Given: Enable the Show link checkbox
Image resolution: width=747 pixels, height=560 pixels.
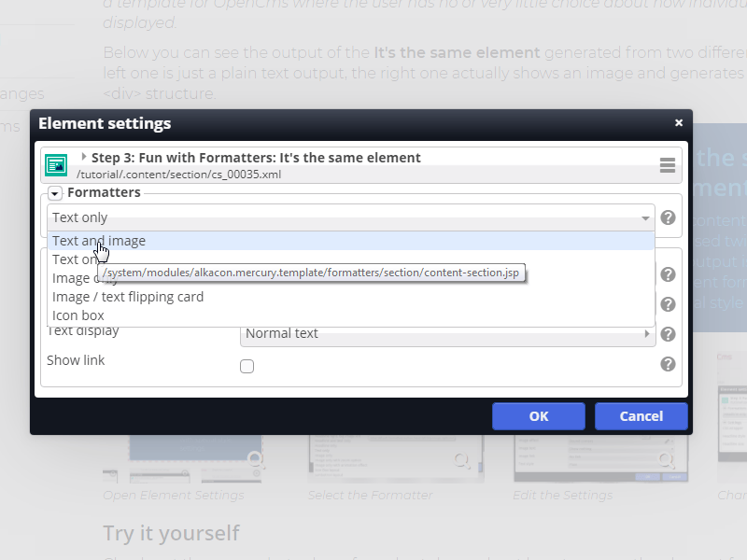Looking at the screenshot, I should [x=247, y=366].
